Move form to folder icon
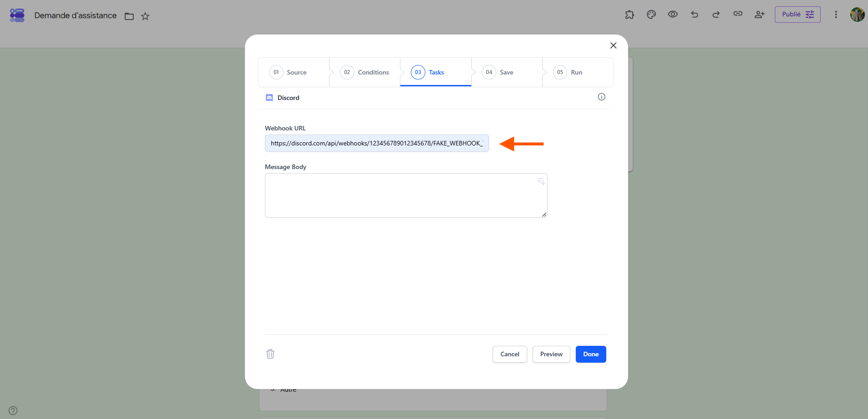Viewport: 868px width, 419px height. click(x=129, y=16)
